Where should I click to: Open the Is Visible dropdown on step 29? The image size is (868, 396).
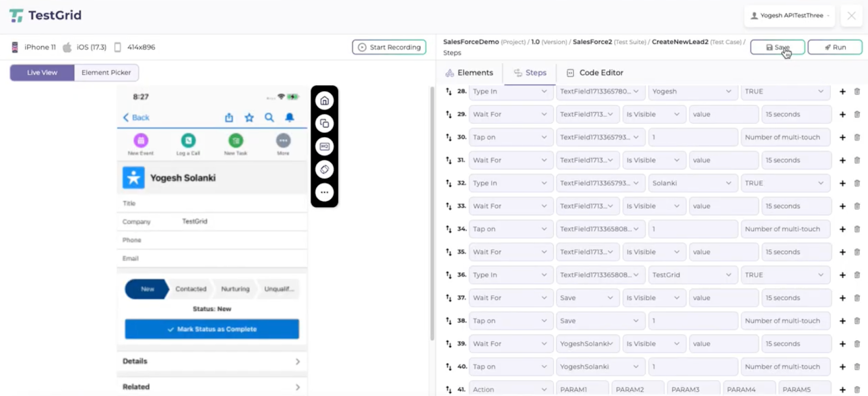tap(653, 114)
